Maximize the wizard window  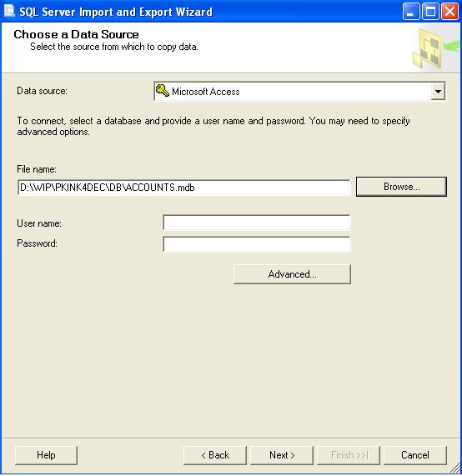430,12
